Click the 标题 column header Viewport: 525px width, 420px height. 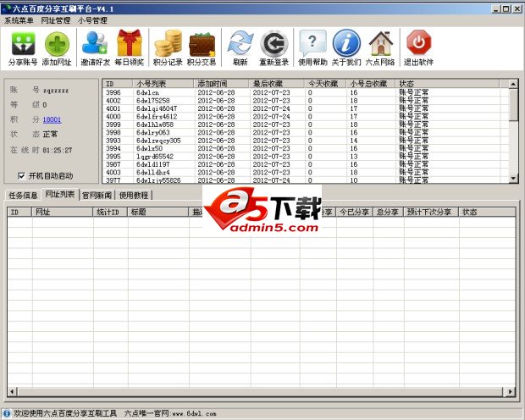(158, 212)
